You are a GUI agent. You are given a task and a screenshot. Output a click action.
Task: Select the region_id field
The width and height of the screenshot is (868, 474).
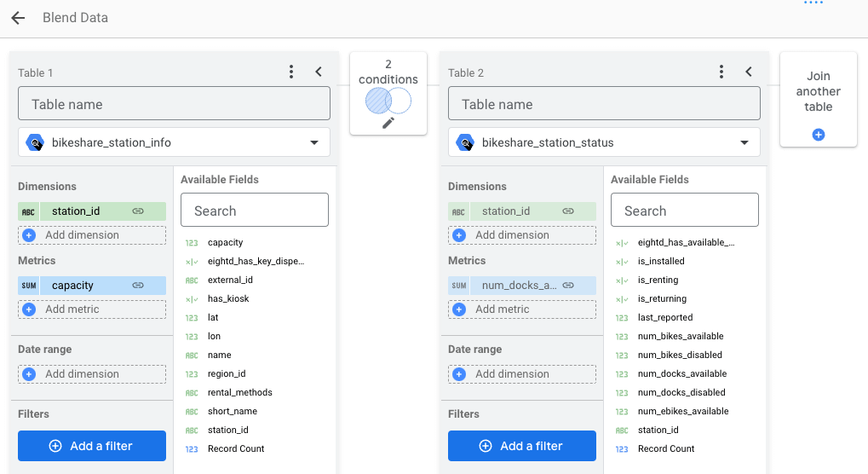[x=227, y=373]
